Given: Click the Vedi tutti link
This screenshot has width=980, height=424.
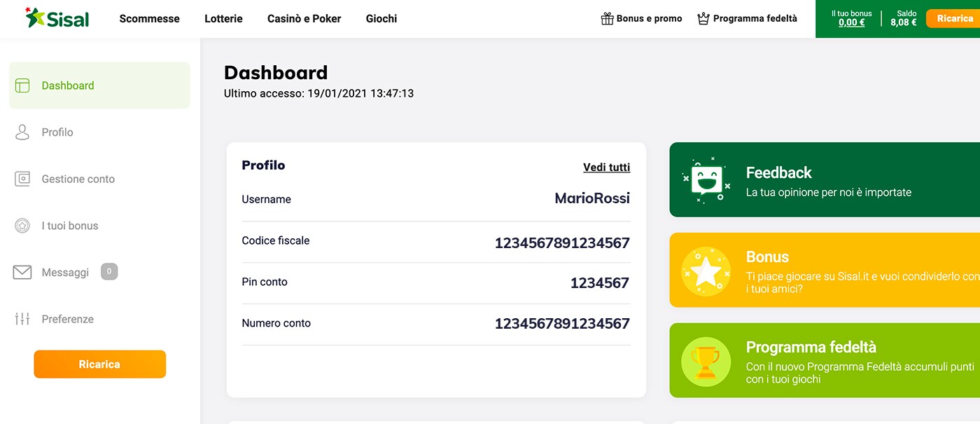Looking at the screenshot, I should 607,167.
